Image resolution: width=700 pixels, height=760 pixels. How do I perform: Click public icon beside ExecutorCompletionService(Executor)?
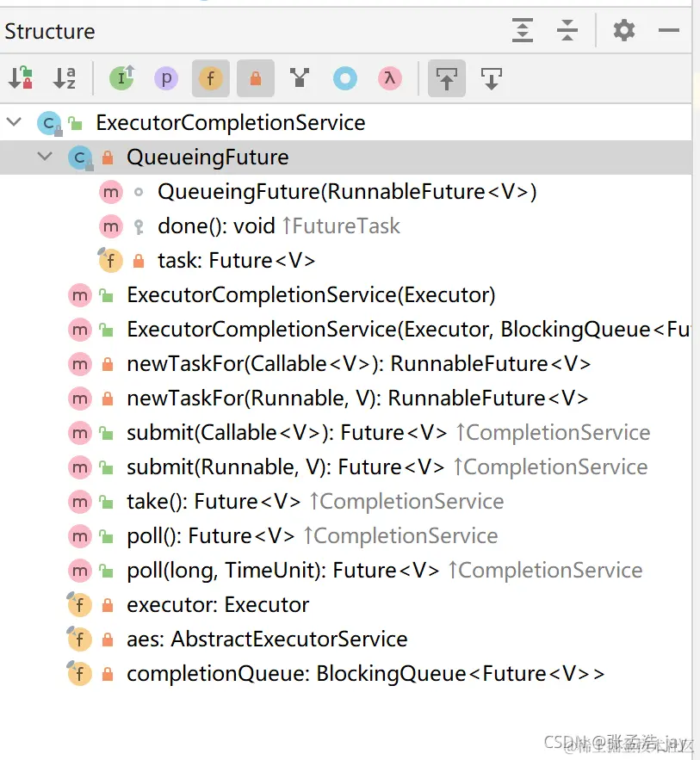106,295
